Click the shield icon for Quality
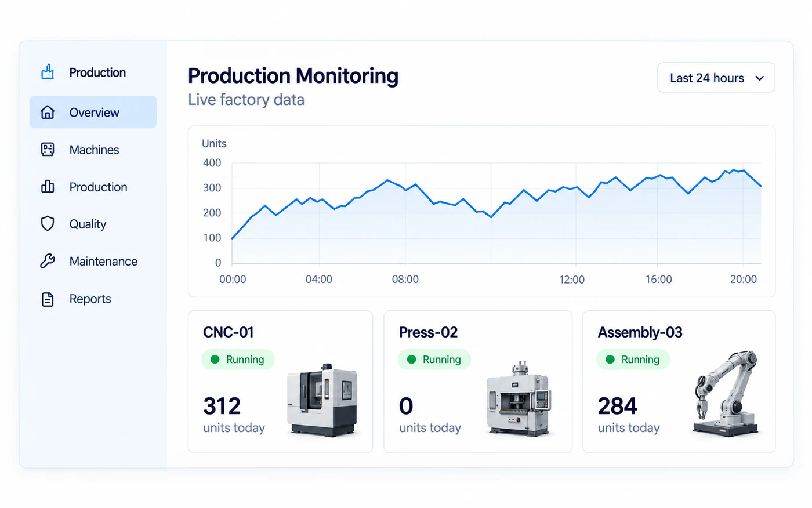 (48, 224)
